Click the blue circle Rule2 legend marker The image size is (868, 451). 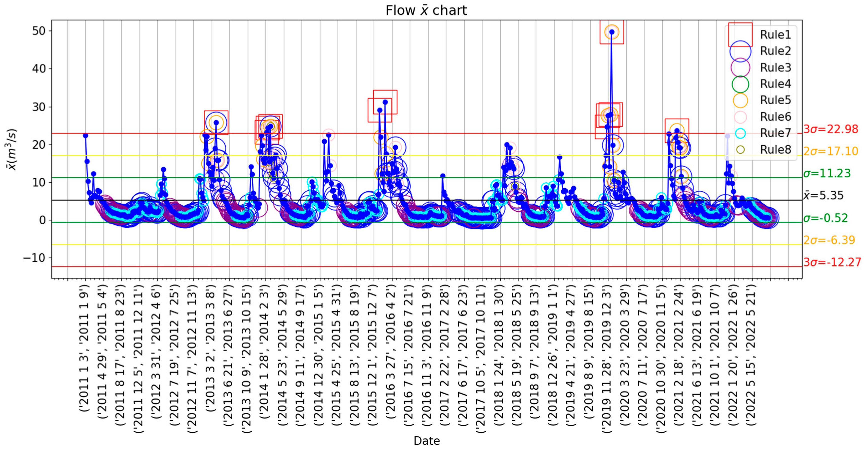pos(740,51)
